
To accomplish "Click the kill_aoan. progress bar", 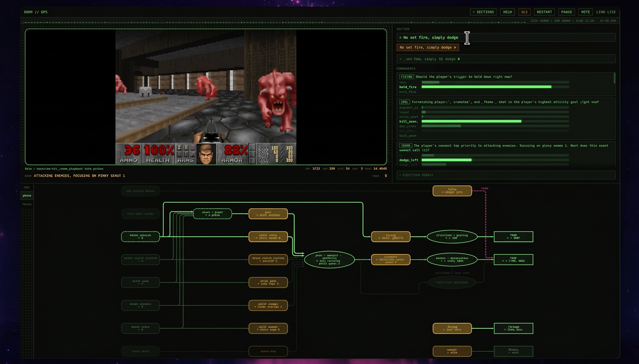I will tap(471, 121).
